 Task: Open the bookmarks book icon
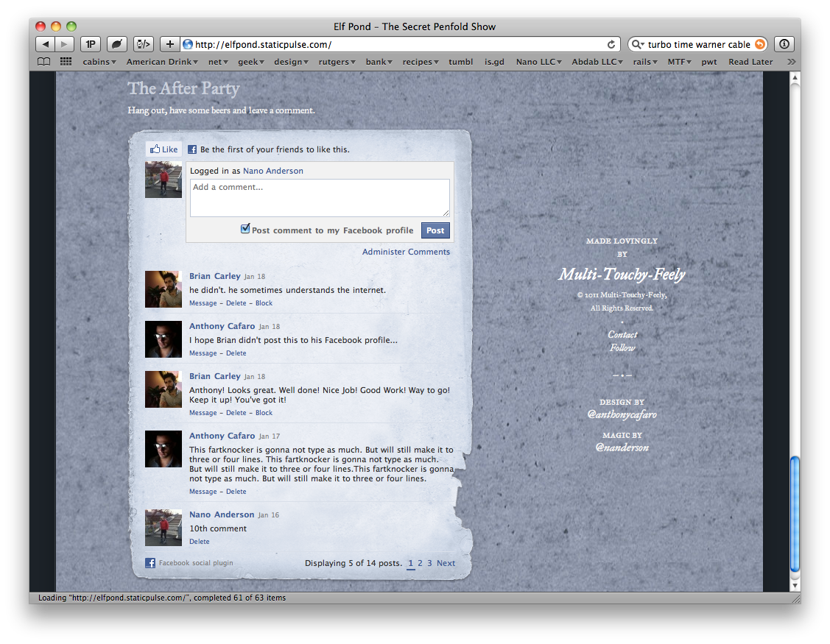[x=44, y=62]
